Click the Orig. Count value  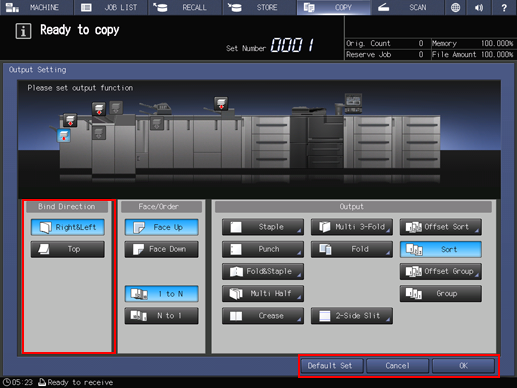(x=421, y=43)
